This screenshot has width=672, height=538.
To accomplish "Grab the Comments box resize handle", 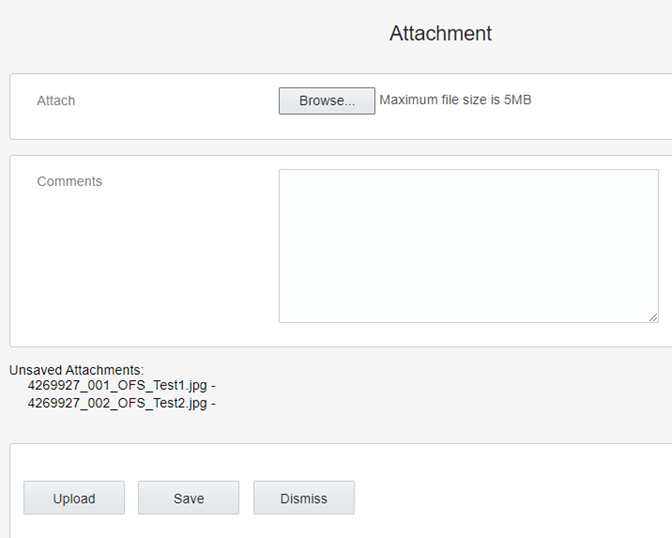I will (653, 317).
